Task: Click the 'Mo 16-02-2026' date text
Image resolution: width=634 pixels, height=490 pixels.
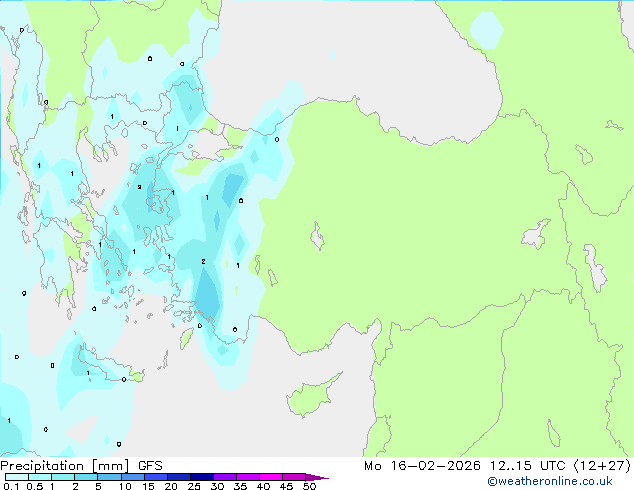Action: coord(422,466)
